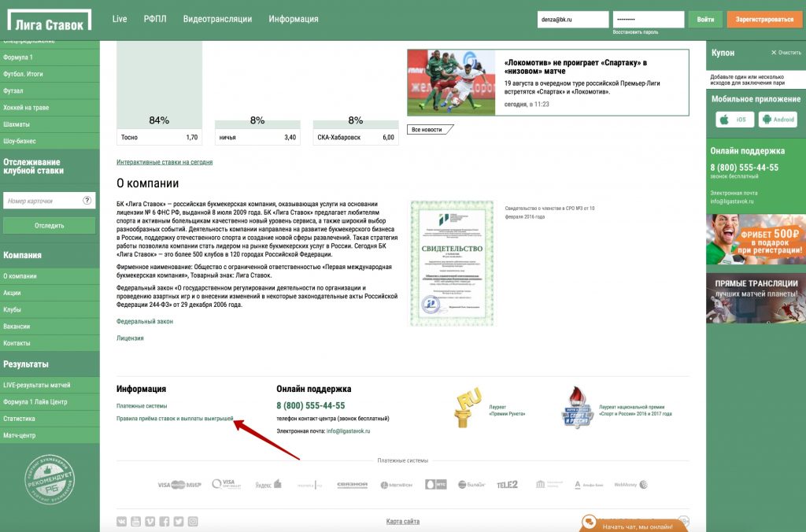806x532 pixels.
Task: Click the iOS app download button
Action: 734,120
